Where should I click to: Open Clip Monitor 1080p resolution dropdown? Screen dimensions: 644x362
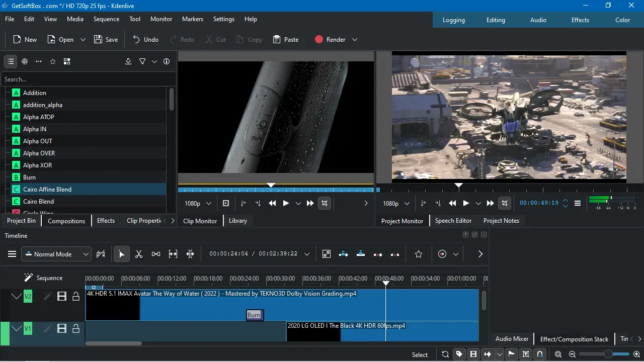(198, 203)
